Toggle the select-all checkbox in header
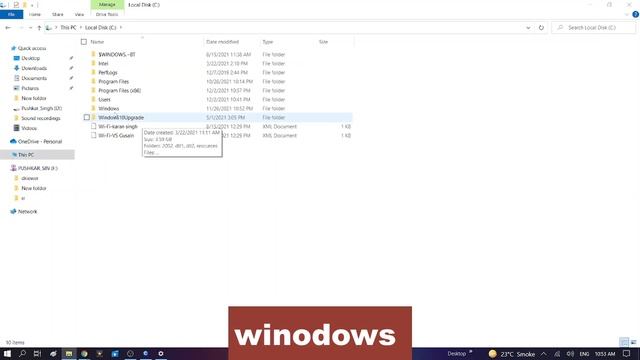 click(x=84, y=42)
